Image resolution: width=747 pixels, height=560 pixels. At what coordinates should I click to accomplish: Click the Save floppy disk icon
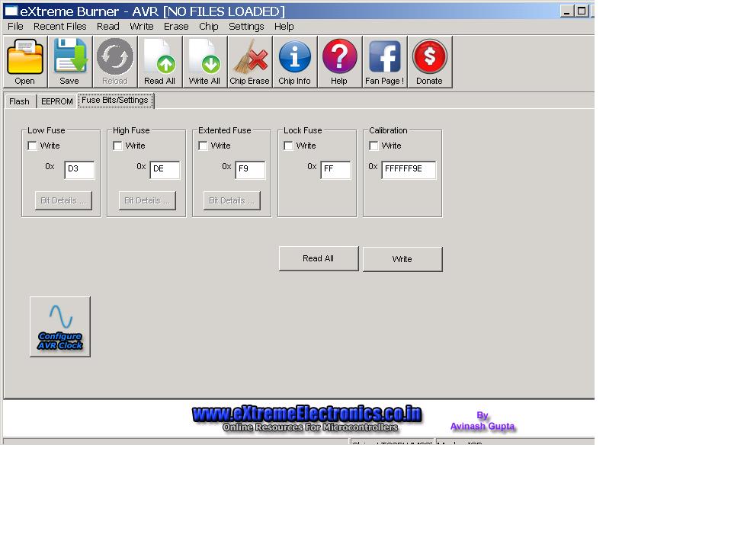pos(69,62)
